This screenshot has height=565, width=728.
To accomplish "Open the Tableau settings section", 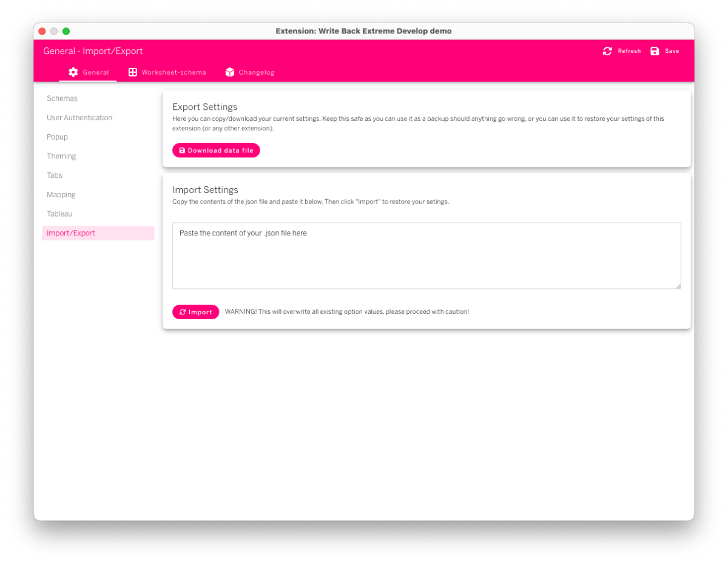I will click(x=59, y=214).
